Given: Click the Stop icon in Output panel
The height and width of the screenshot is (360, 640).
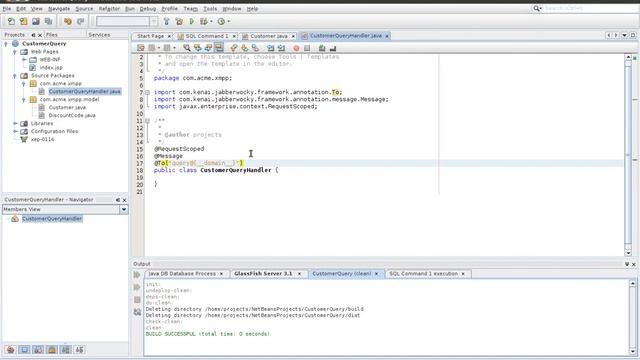Looking at the screenshot, I should [x=137, y=300].
